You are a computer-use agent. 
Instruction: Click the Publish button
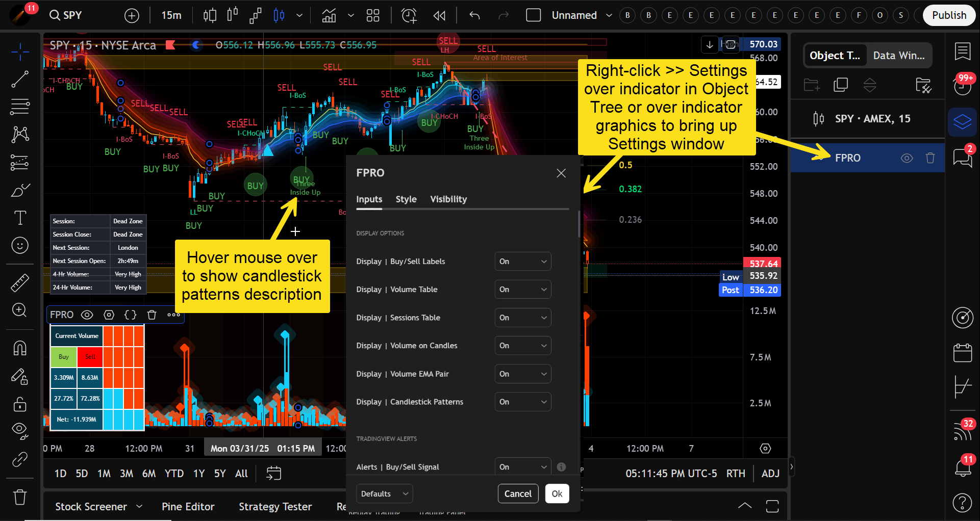(948, 15)
